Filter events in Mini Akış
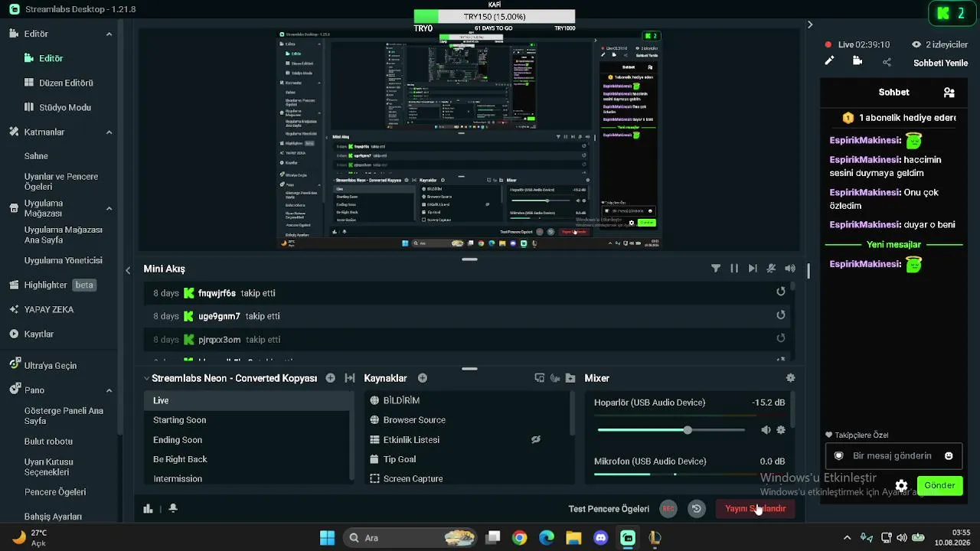This screenshot has width=980, height=551. (716, 269)
